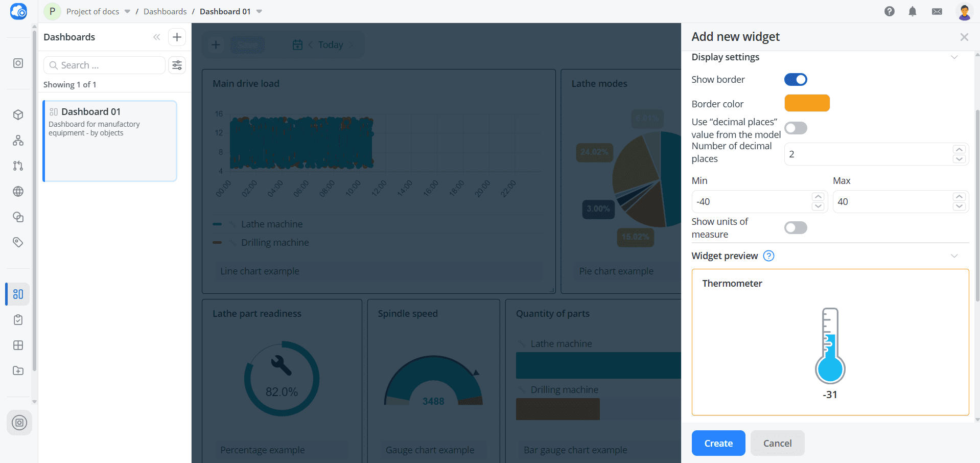Open the cube objects icon in sidebar
980x463 pixels.
18,114
